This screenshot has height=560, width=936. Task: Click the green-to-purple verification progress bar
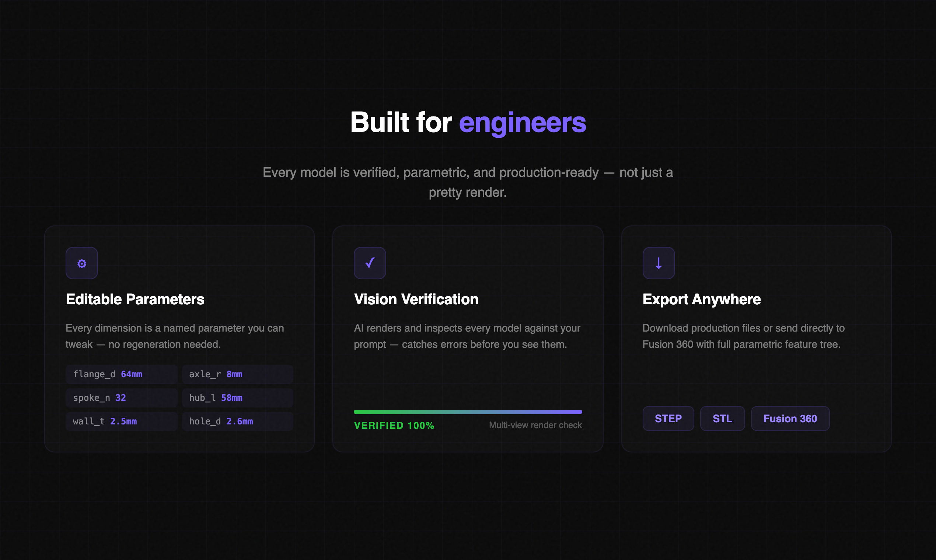click(x=468, y=412)
